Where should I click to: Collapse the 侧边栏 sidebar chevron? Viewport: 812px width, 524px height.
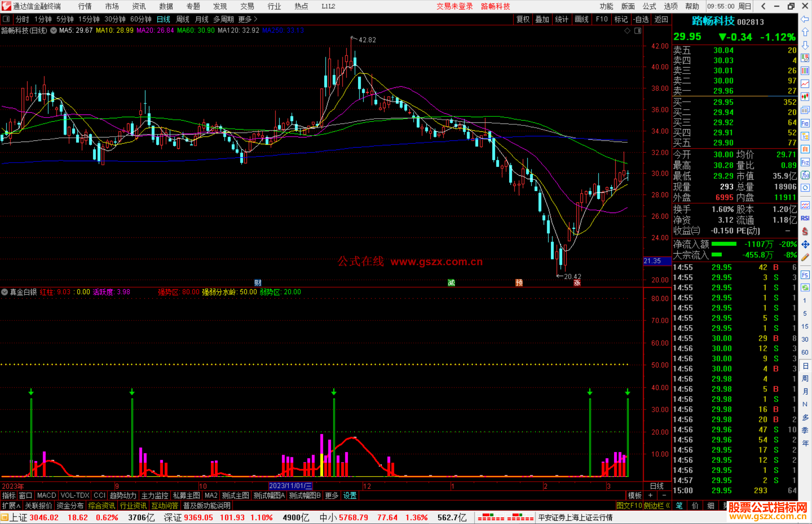tap(668, 506)
